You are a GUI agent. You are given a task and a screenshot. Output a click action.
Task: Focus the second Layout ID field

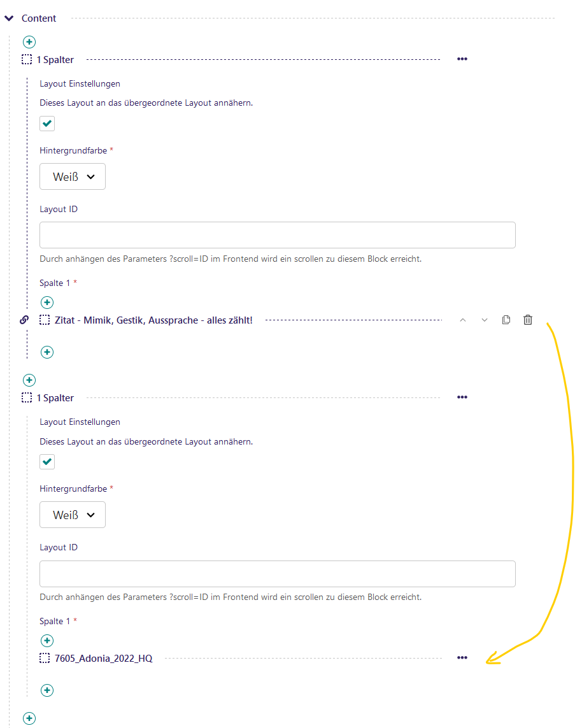click(278, 573)
